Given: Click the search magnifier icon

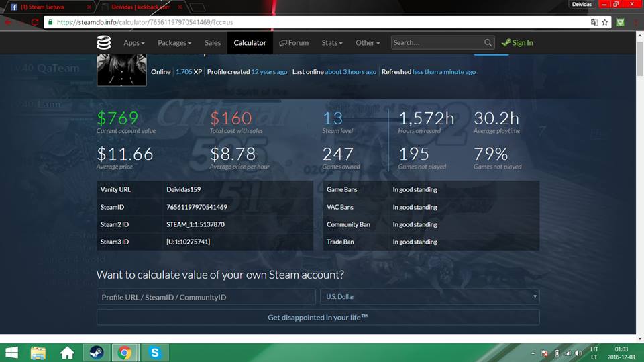Looking at the screenshot, I should coord(488,42).
